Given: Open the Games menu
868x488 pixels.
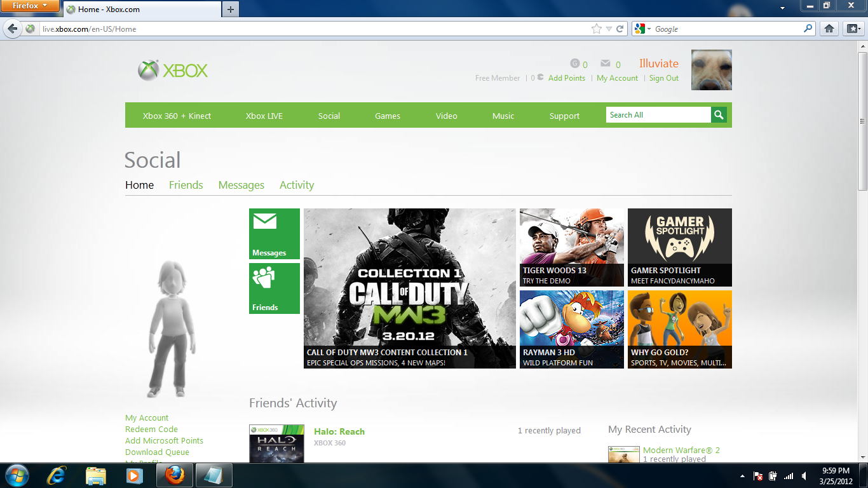Looking at the screenshot, I should (388, 116).
